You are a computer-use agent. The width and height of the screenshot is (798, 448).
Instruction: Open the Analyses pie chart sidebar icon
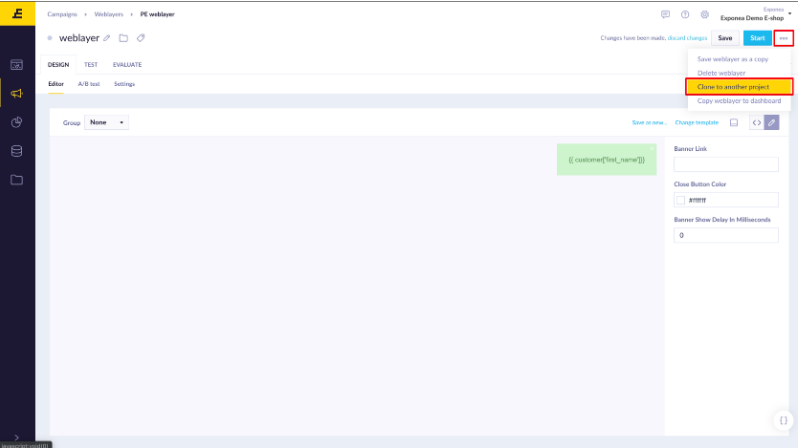coord(17,122)
